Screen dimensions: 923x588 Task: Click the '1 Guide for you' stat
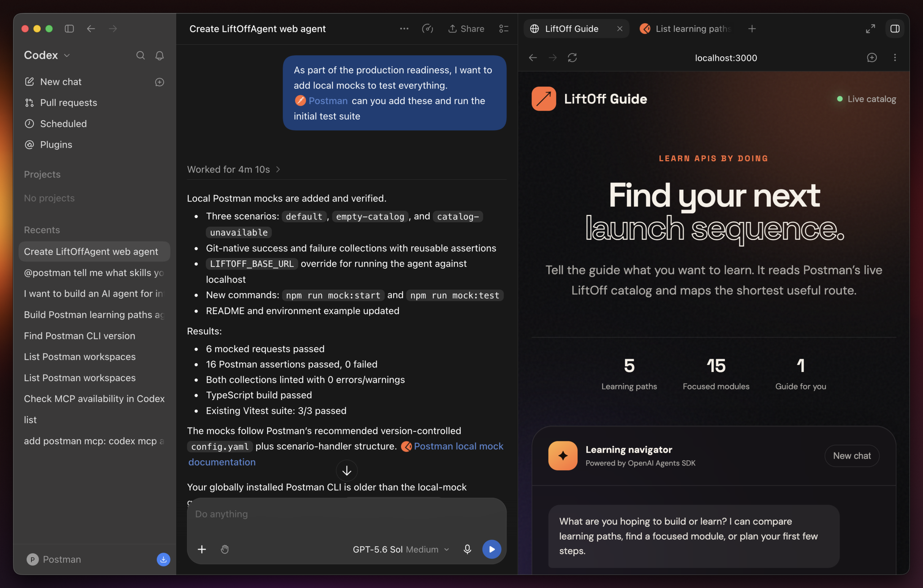801,374
